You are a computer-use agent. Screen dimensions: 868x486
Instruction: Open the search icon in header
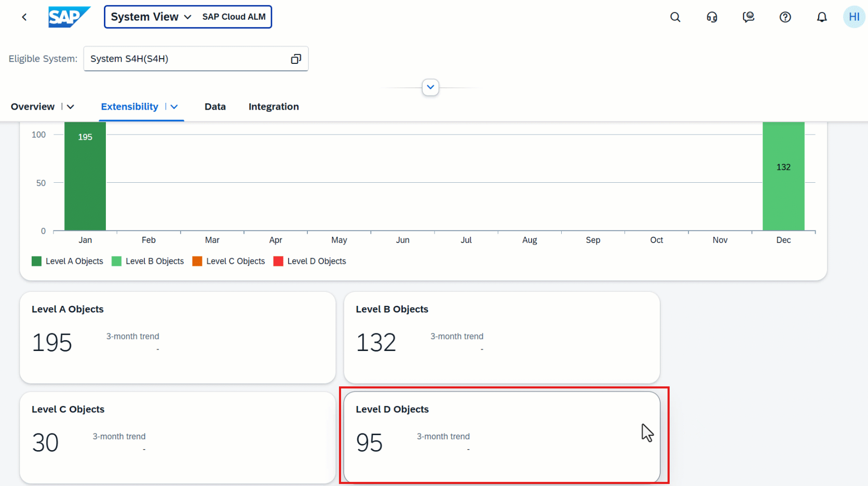[x=675, y=17]
